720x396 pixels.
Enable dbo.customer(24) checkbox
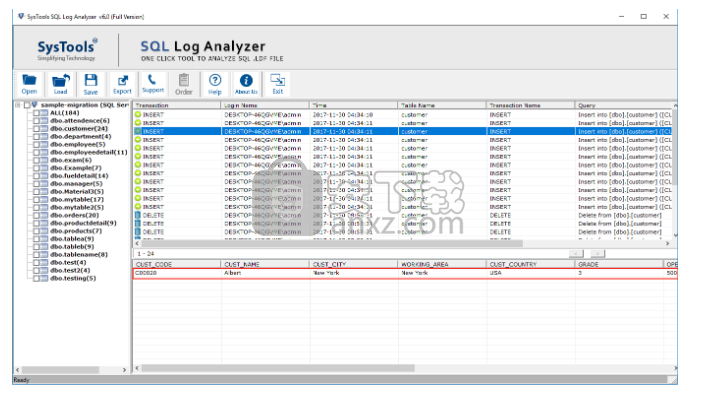tap(36, 129)
